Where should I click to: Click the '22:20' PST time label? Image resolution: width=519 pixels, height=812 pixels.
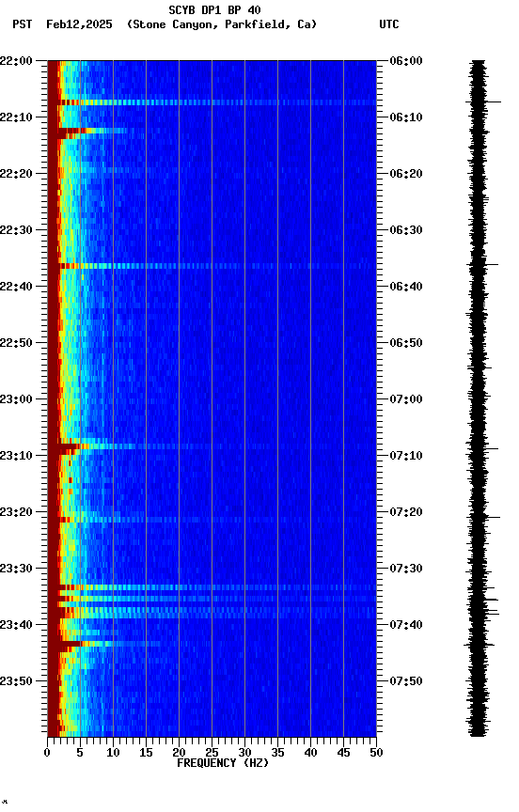coord(16,174)
